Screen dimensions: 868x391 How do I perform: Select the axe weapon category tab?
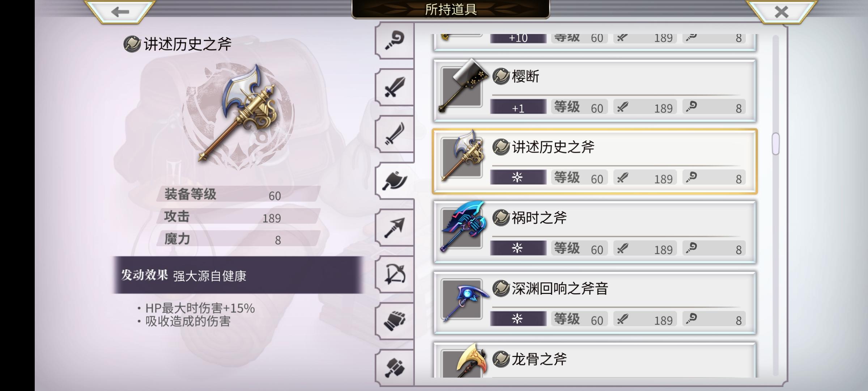coord(395,181)
